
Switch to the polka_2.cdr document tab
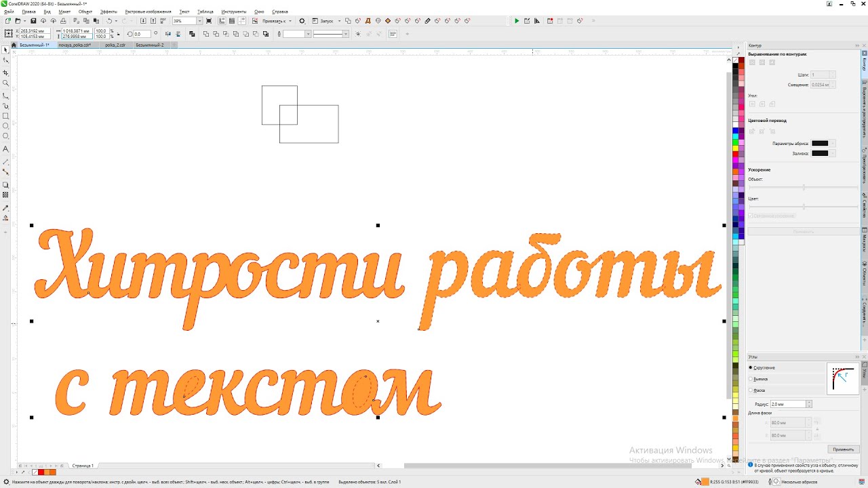coord(115,45)
